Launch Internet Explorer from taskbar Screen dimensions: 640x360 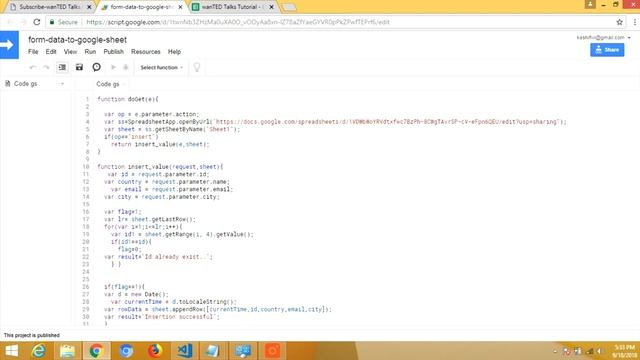pos(39,351)
